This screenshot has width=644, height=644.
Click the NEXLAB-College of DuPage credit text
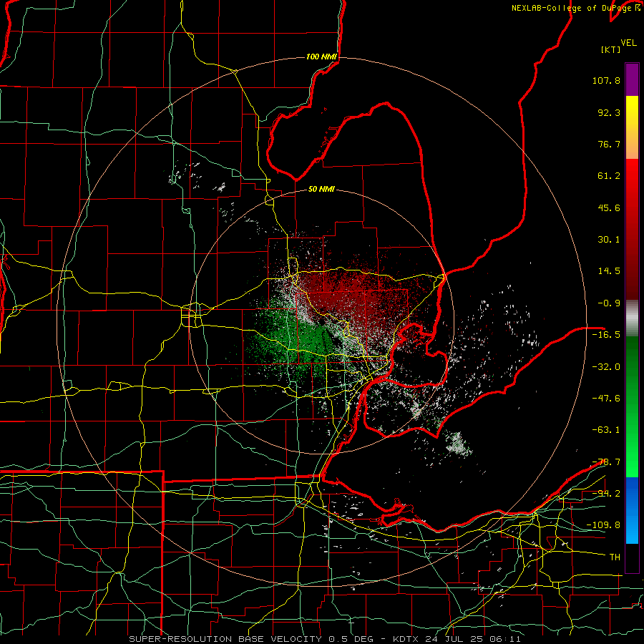point(576,8)
